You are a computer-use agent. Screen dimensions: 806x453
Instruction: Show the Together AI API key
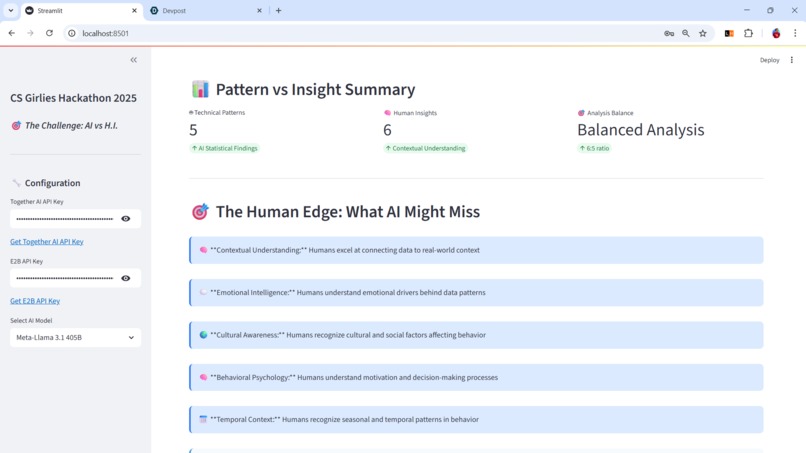(125, 219)
